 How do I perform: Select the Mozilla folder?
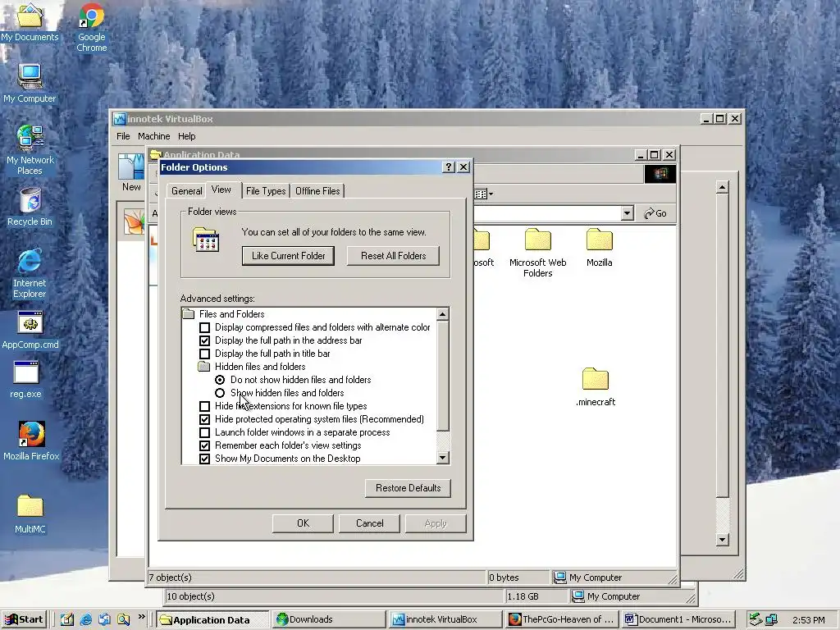point(599,248)
